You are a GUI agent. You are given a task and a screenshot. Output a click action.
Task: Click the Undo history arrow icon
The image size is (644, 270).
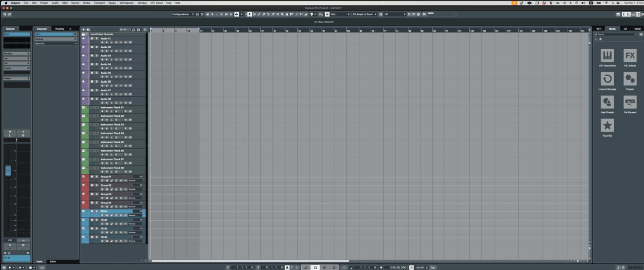(5, 14)
